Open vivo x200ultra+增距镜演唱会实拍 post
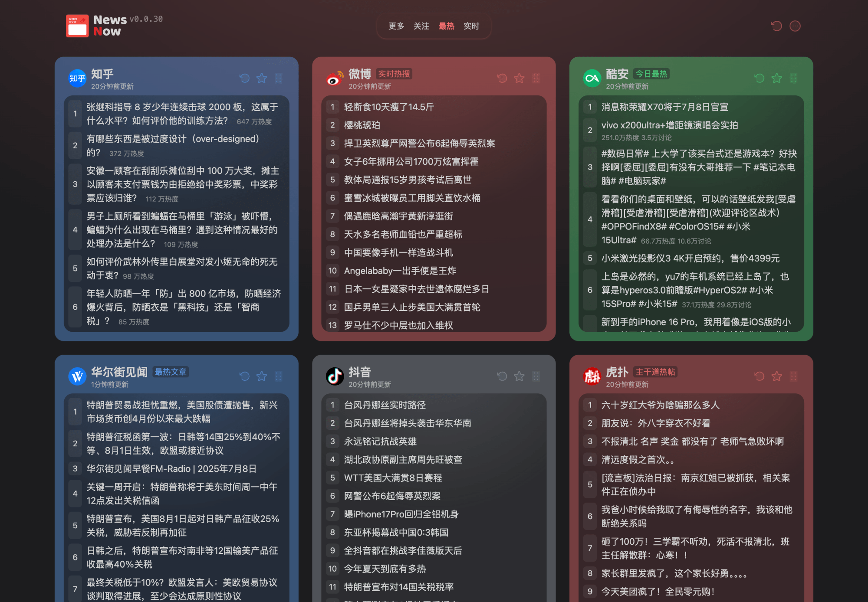The width and height of the screenshot is (868, 602). (x=691, y=131)
